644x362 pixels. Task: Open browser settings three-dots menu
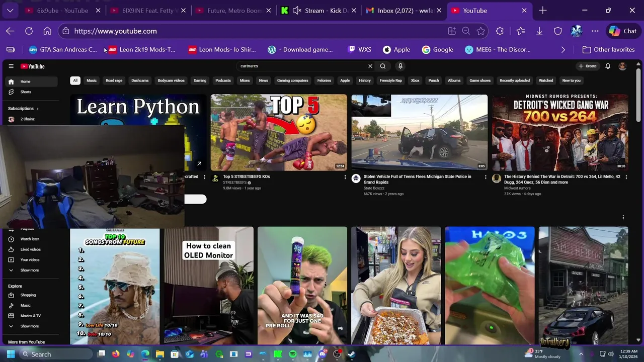click(595, 31)
